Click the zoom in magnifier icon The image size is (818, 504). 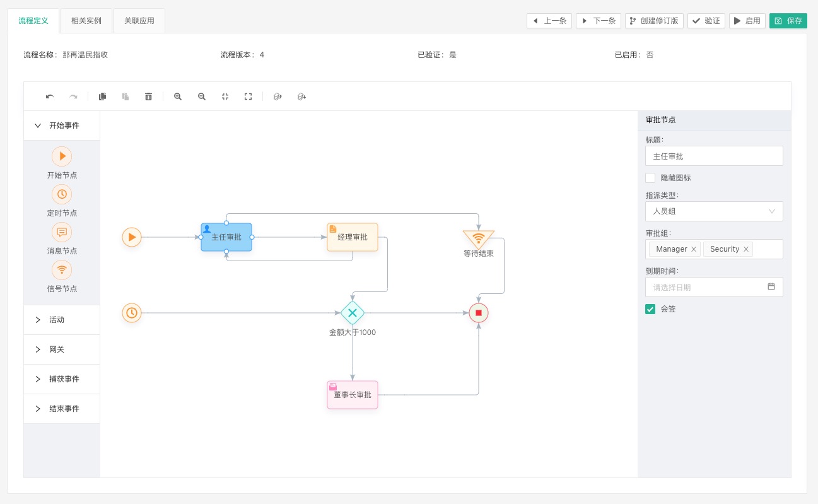click(178, 97)
